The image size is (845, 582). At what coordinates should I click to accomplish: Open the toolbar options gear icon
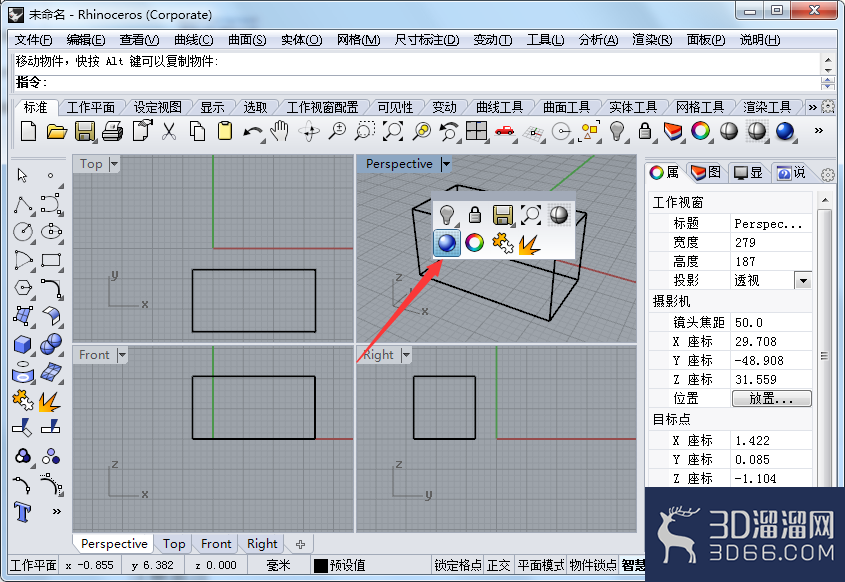[828, 107]
